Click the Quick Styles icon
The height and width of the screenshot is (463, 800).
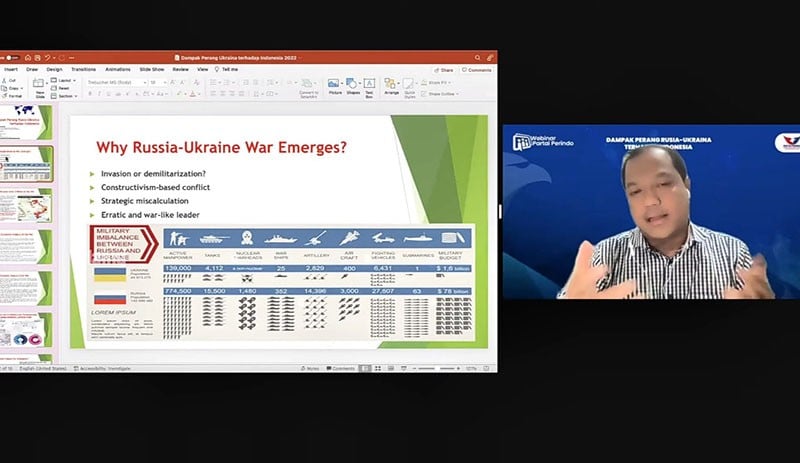pos(411,86)
